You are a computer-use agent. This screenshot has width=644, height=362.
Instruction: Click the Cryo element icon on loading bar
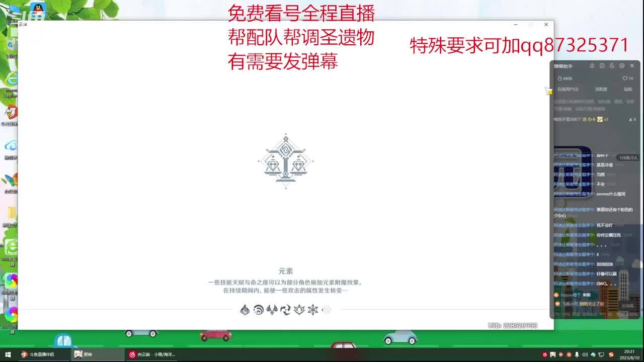click(x=313, y=310)
